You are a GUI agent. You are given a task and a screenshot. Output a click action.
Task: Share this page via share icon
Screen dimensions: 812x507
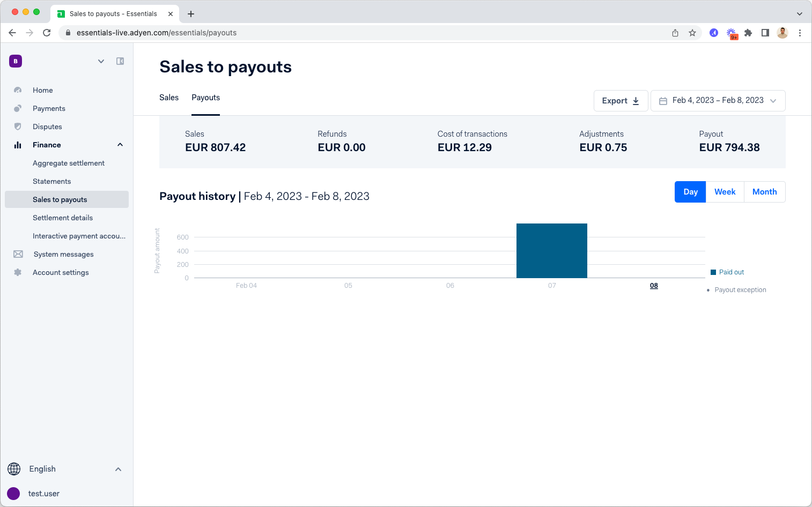coord(675,33)
